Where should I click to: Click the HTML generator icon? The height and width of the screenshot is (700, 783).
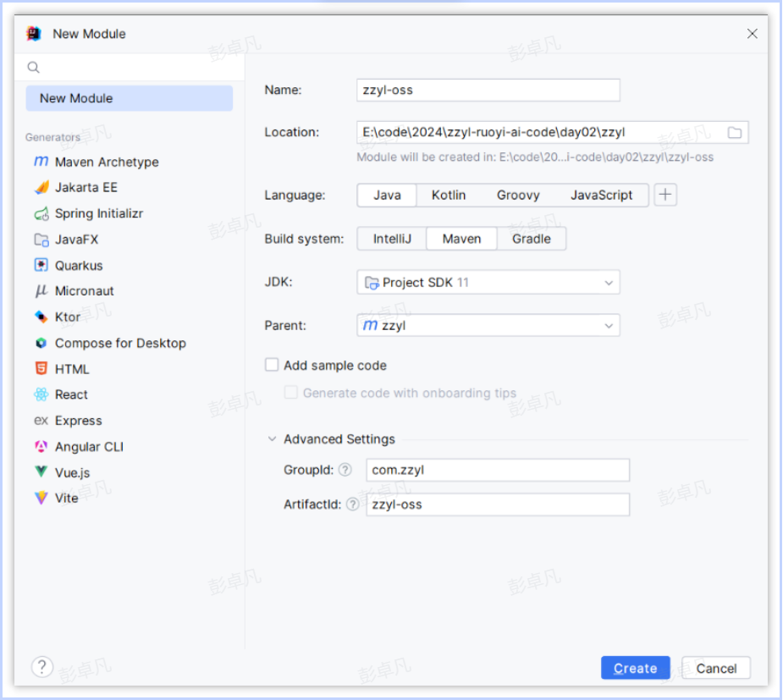(41, 368)
